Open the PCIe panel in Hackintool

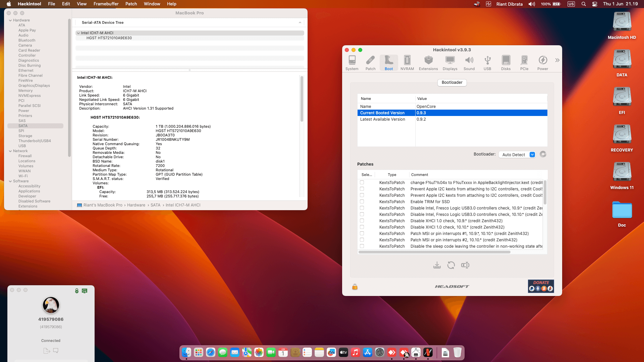pyautogui.click(x=524, y=62)
